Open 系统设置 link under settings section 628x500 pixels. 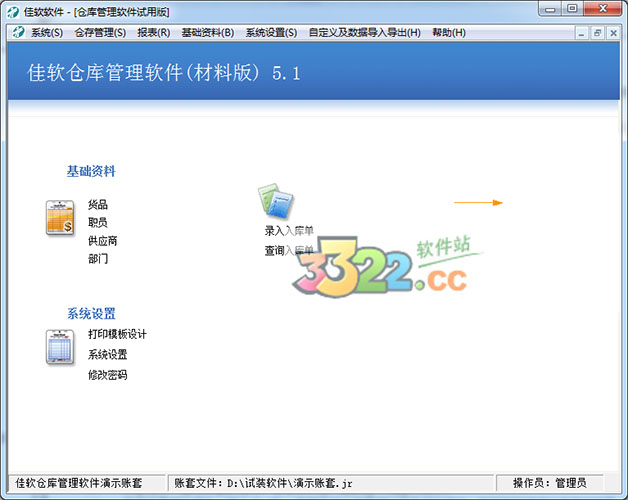[x=107, y=354]
